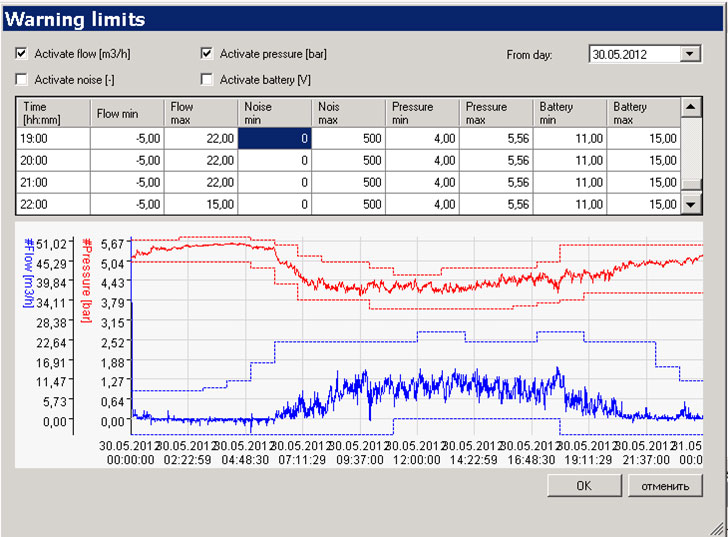Select Pressure min 4,00 in 21:00 row
728x537 pixels.
[422, 182]
